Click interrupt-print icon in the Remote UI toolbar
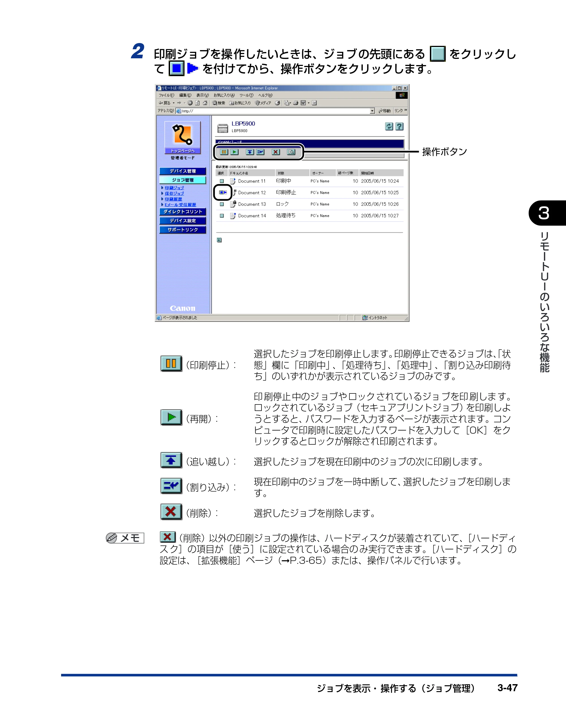 point(260,152)
